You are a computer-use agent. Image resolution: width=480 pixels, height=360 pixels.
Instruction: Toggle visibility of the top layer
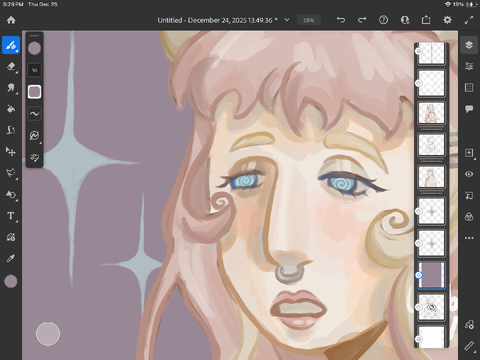coord(419,51)
